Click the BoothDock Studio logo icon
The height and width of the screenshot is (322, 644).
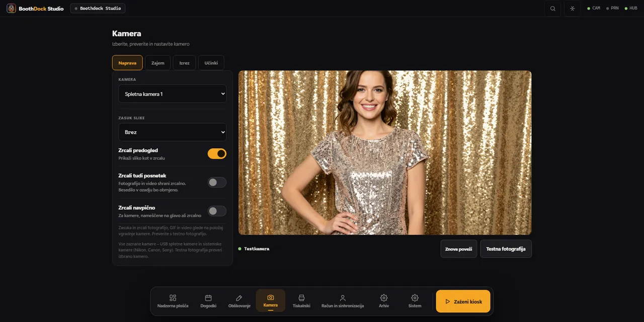(11, 9)
